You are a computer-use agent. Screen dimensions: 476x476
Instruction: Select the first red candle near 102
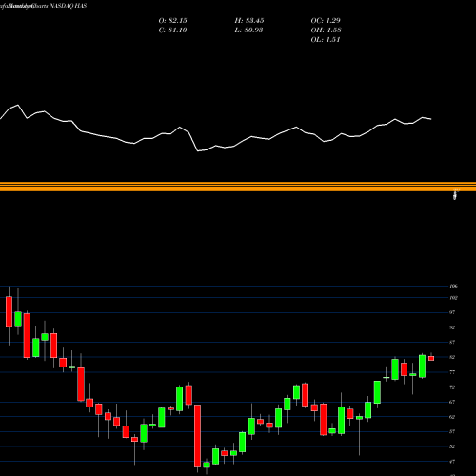[x=9, y=311]
